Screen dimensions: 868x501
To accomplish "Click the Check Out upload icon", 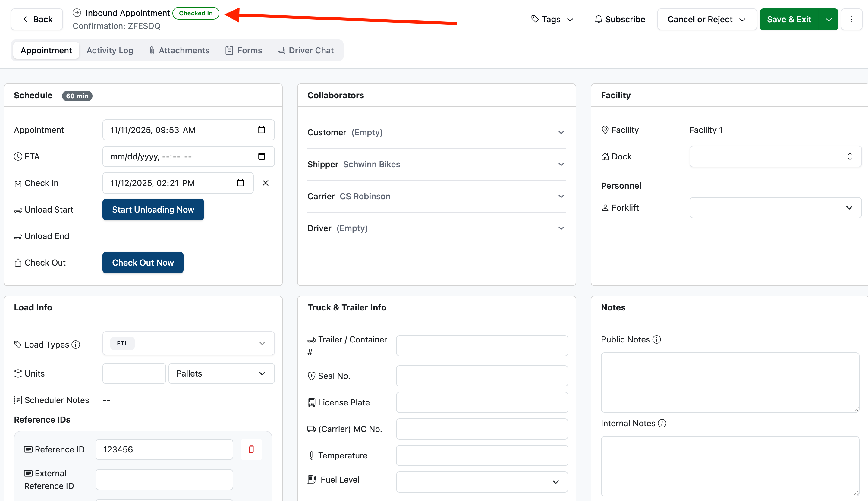I will pos(18,263).
